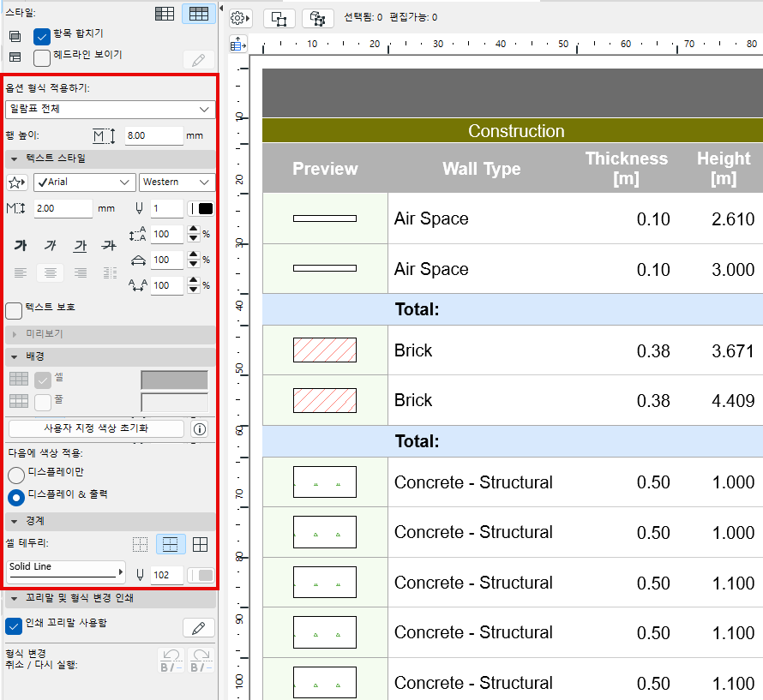Choose the left text alignment icon
This screenshot has width=763, height=700.
21,272
